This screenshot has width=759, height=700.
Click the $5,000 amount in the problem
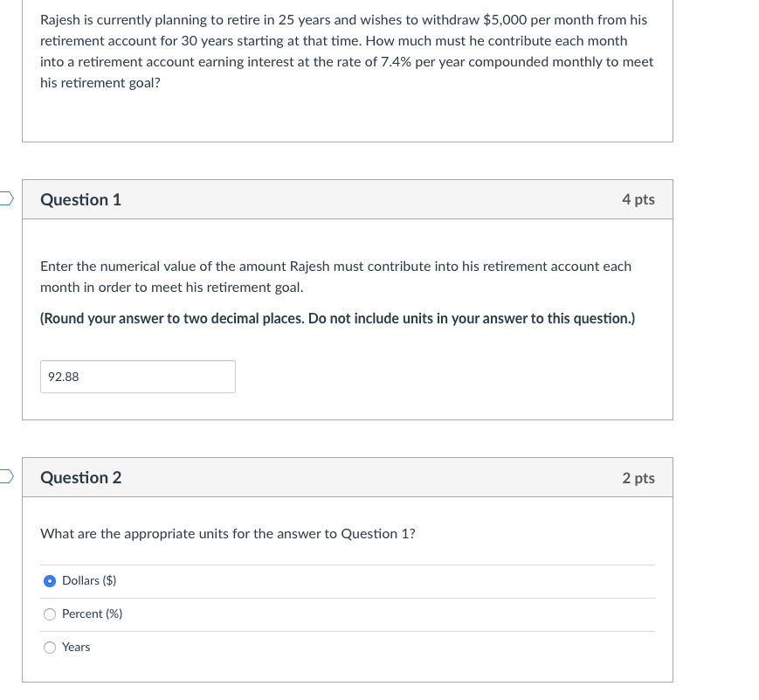pos(505,20)
